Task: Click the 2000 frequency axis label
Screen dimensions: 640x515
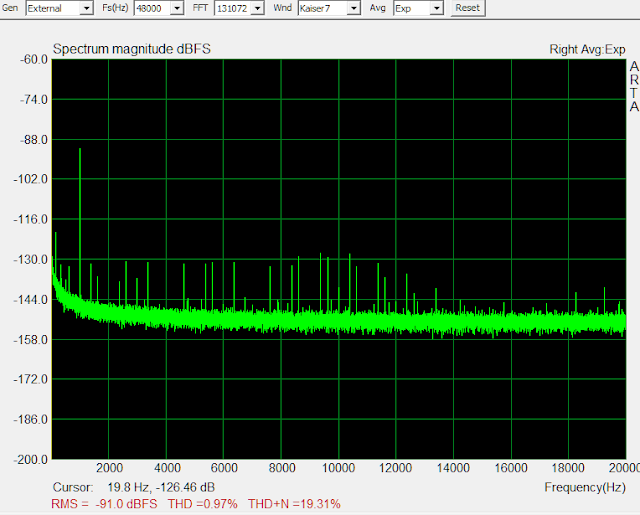Action: tap(109, 468)
